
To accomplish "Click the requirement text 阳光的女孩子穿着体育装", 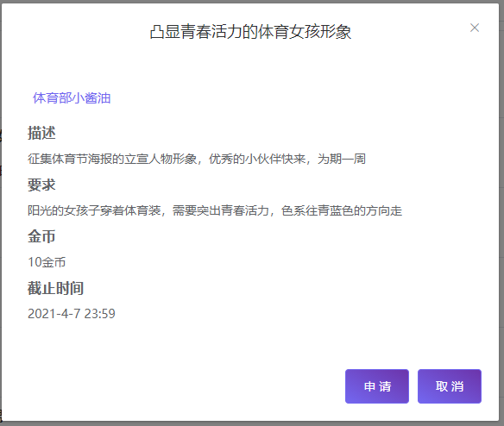I will coord(94,210).
